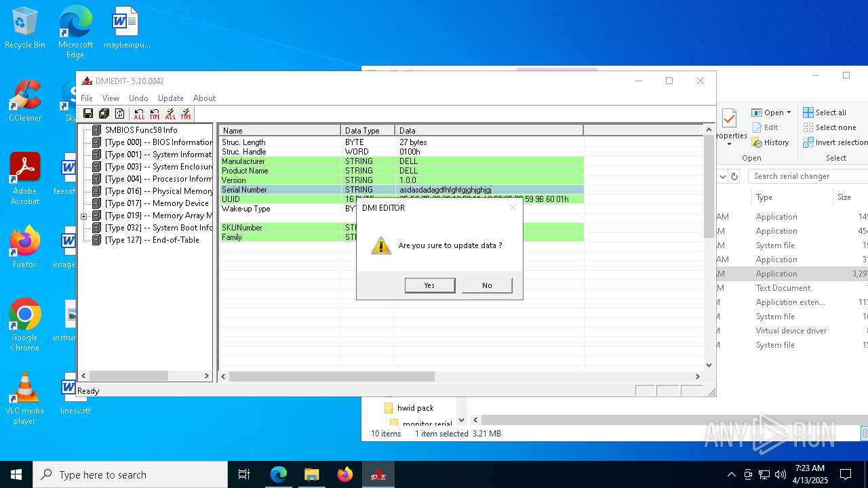Viewport: 868px width, 488px height.
Task: Open the Update menu
Action: pyautogui.click(x=171, y=98)
